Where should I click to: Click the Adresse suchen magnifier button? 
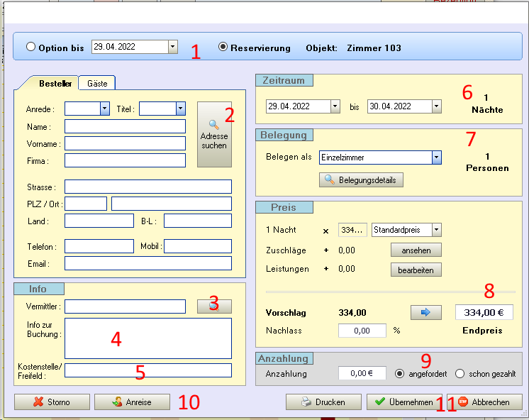tap(214, 134)
